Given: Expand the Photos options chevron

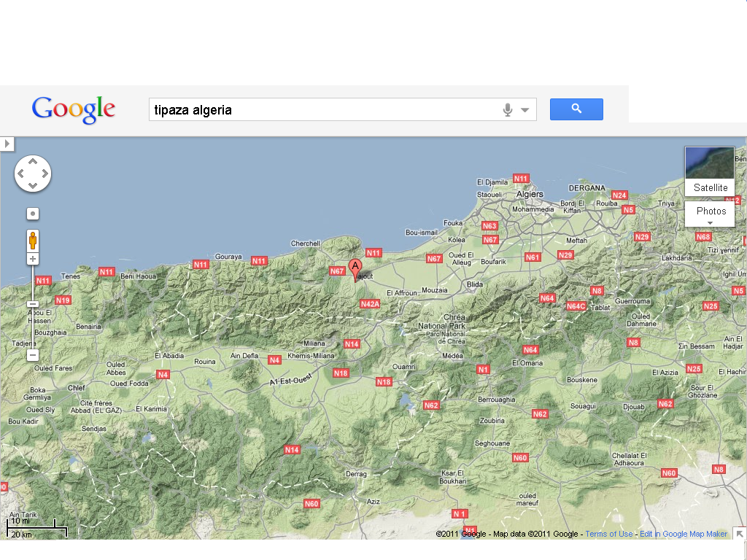Looking at the screenshot, I should point(710,221).
